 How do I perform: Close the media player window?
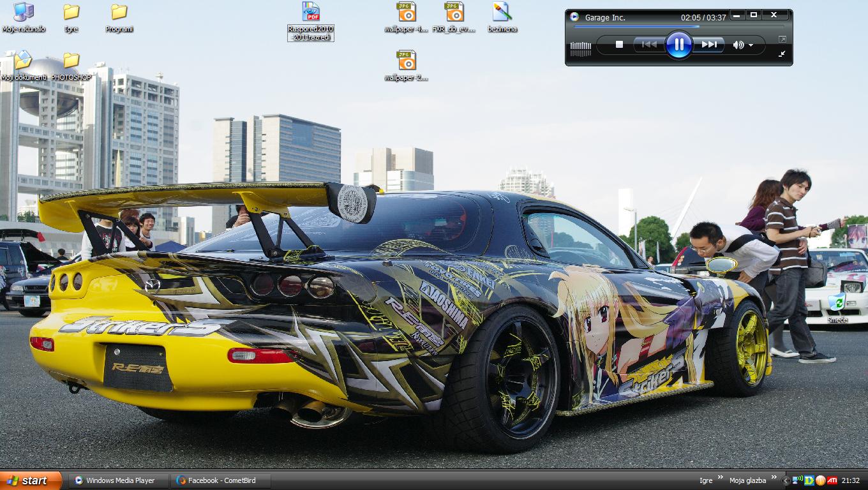point(774,15)
